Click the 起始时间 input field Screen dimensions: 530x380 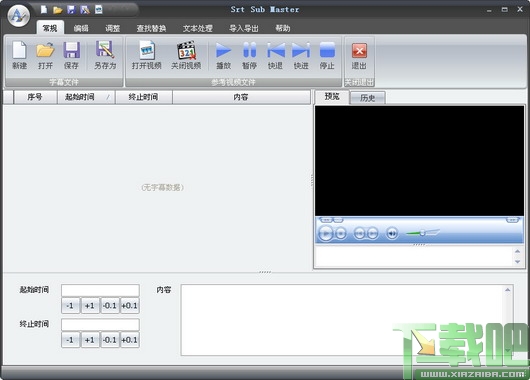(x=100, y=290)
